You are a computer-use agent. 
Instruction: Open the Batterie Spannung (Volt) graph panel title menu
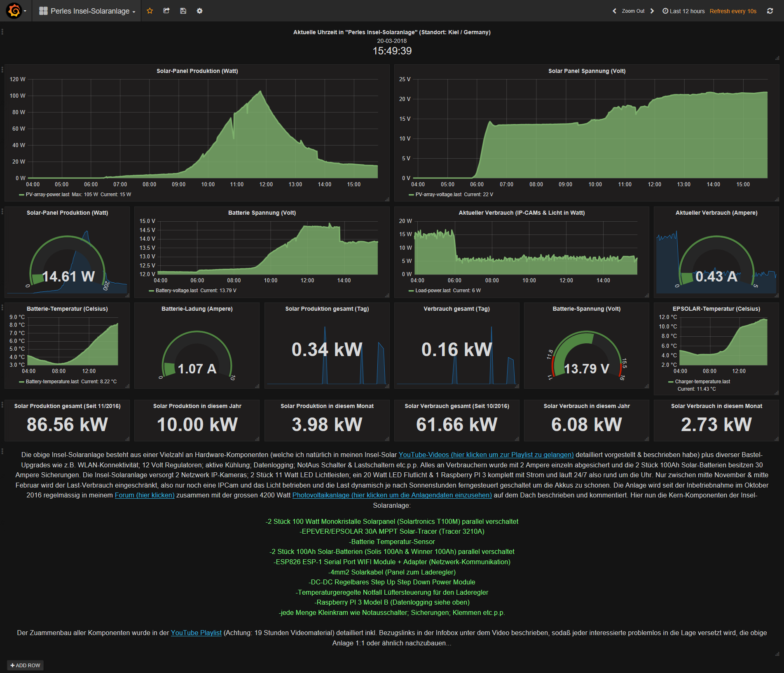(x=262, y=213)
